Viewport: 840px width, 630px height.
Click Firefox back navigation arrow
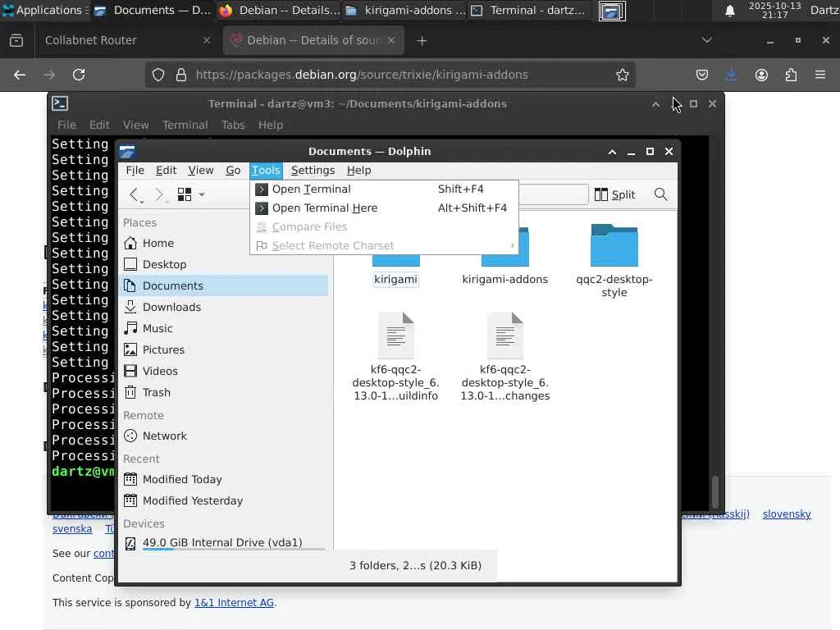20,75
